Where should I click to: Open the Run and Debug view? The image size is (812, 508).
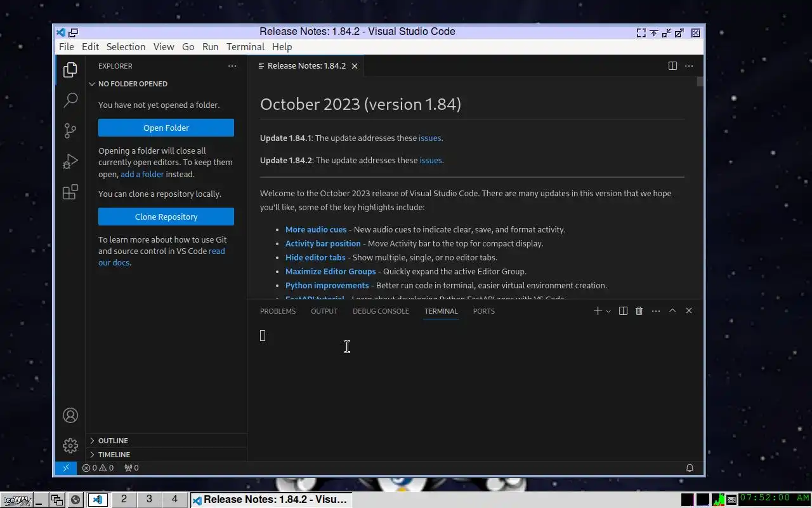(x=70, y=161)
